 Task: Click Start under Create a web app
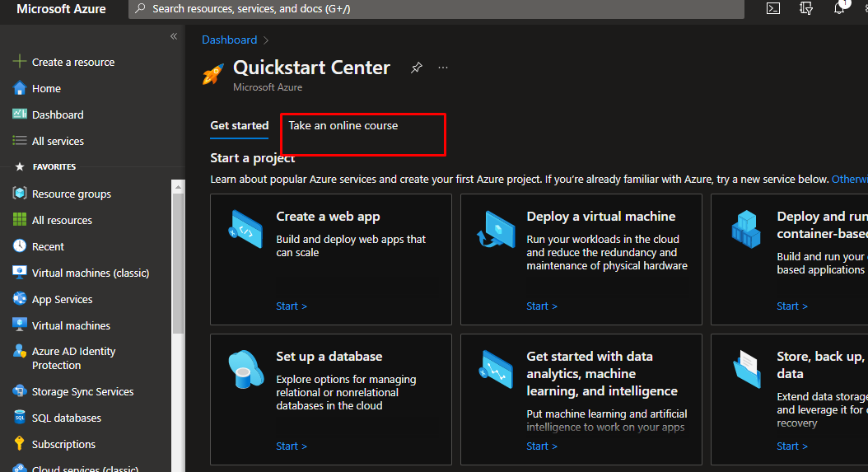(x=292, y=306)
